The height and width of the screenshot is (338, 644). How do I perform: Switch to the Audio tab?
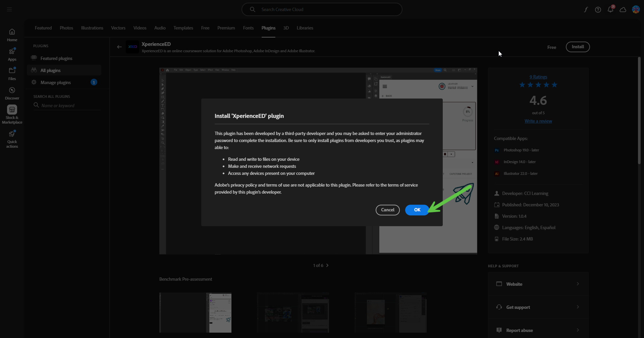tap(160, 28)
